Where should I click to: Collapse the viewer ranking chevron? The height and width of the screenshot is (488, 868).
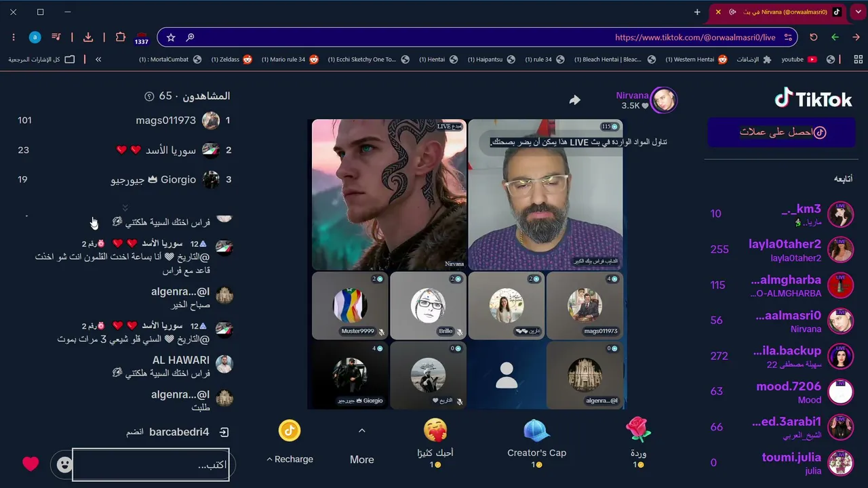click(x=125, y=207)
